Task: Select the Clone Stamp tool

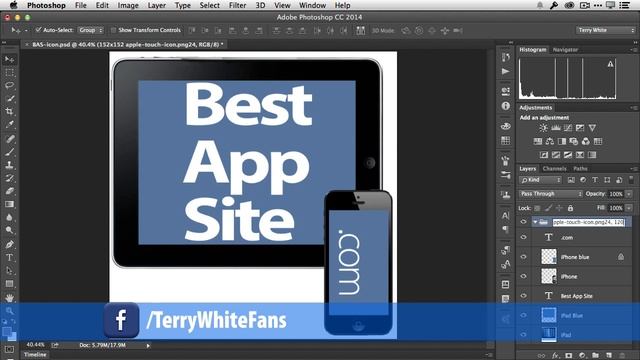Action: 9,165
